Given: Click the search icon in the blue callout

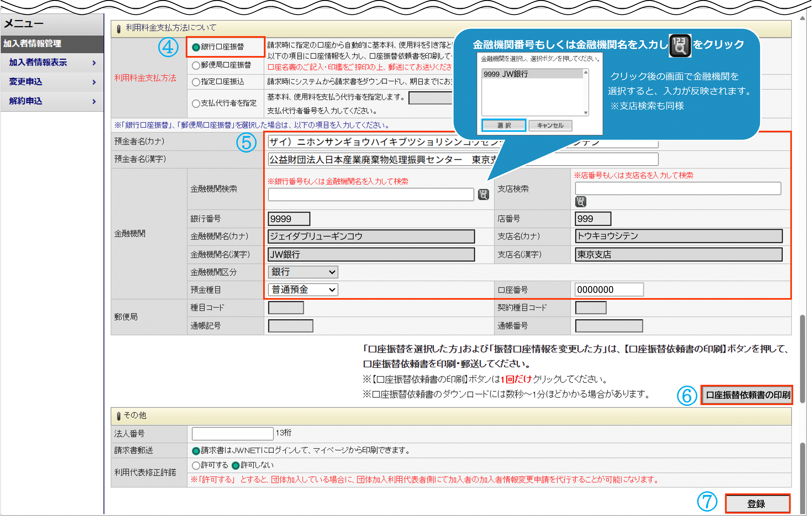Looking at the screenshot, I should 680,45.
